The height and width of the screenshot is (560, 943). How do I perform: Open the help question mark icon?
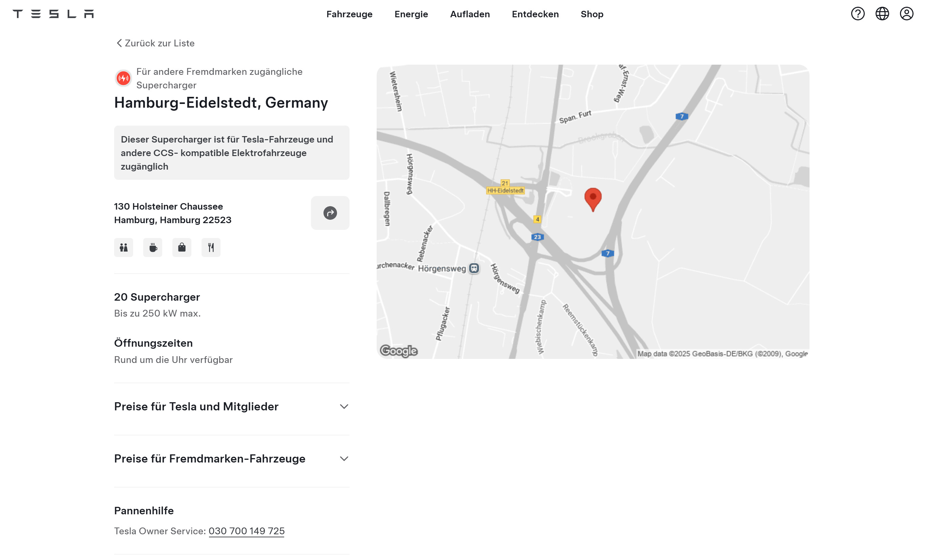[x=857, y=14]
